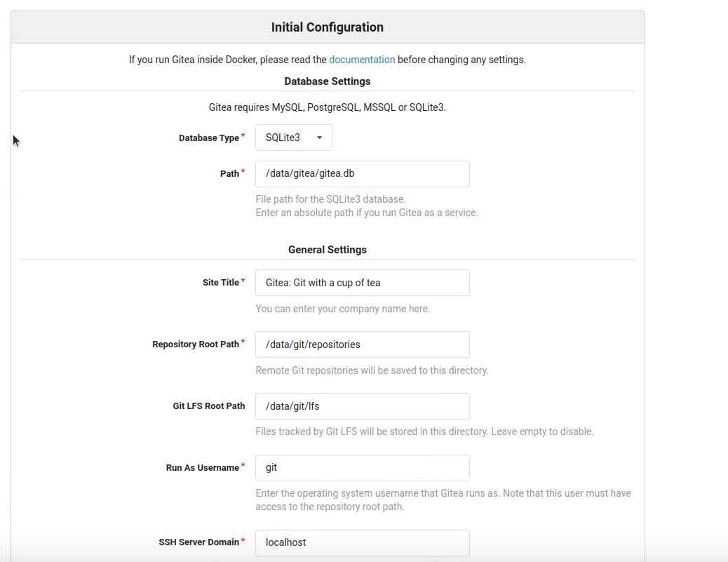This screenshot has width=728, height=562.
Task: Focus the SSH Server Domain input
Action: click(362, 542)
